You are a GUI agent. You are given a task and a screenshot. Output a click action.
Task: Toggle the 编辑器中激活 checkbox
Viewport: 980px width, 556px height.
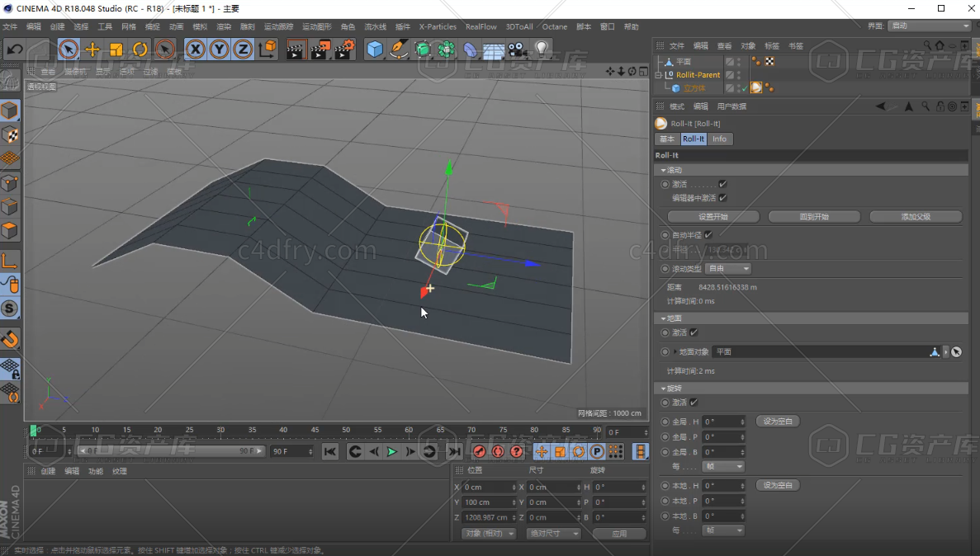coord(722,197)
